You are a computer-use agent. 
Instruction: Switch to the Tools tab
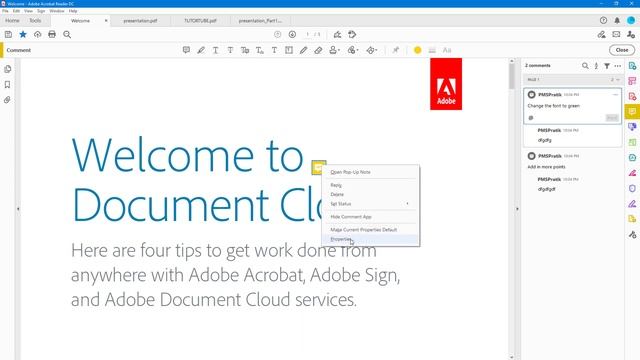[35, 20]
